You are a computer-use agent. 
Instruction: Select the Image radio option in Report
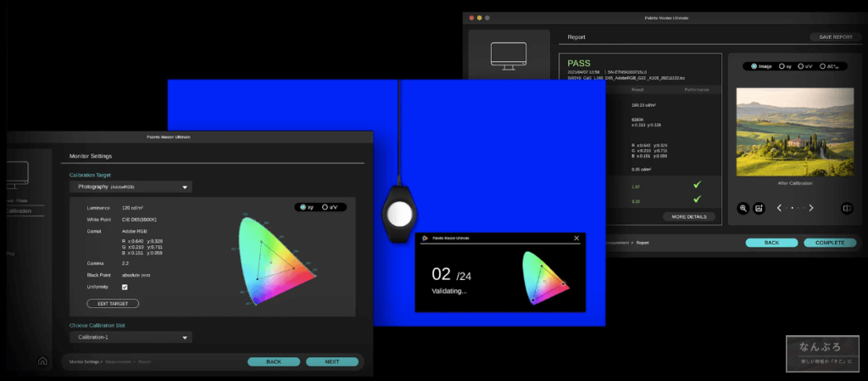point(754,66)
